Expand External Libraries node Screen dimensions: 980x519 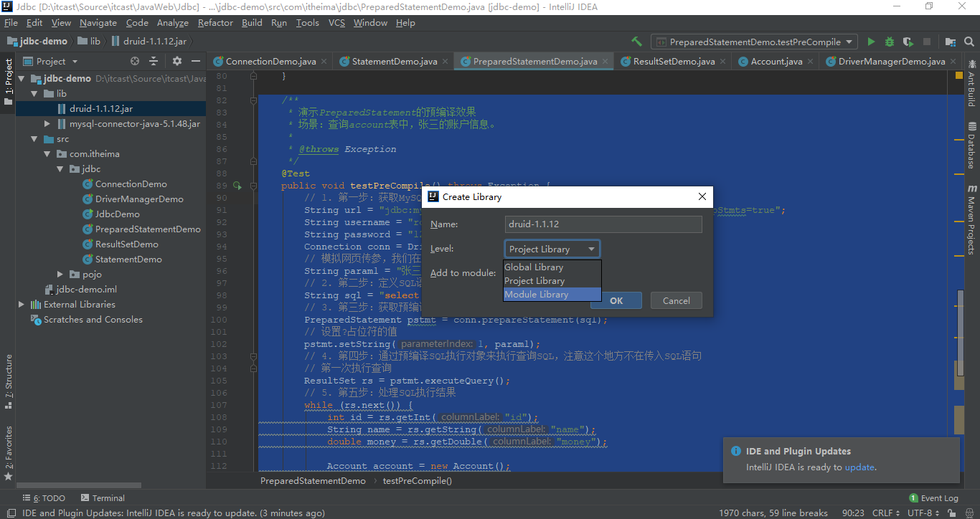point(22,305)
